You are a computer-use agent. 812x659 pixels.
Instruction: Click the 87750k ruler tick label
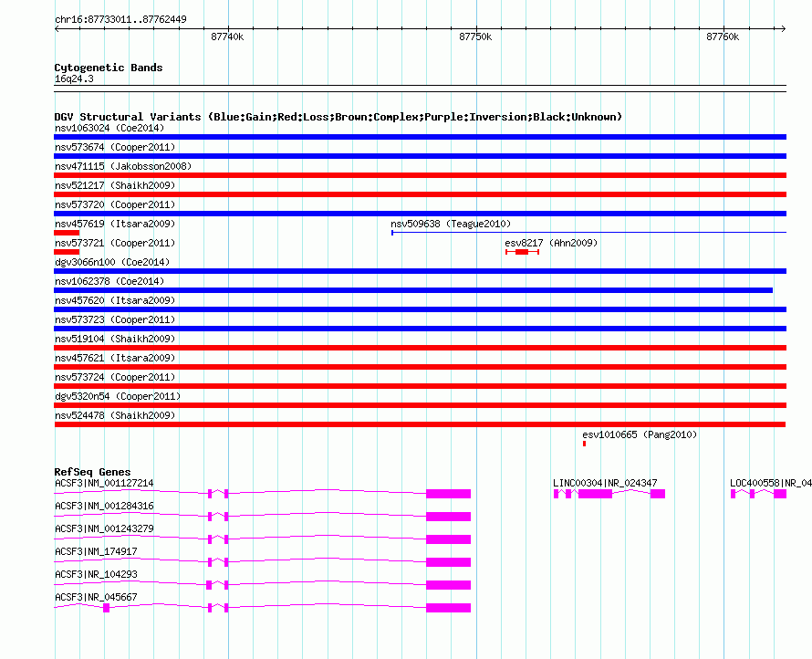(x=475, y=37)
